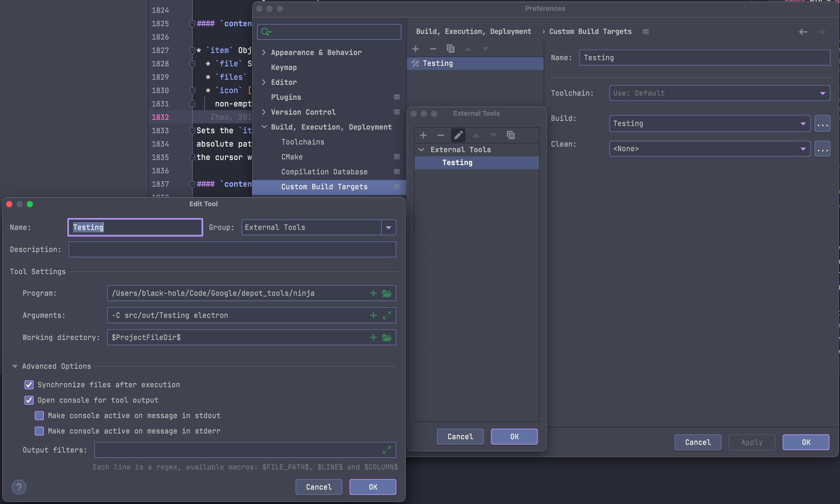840x504 pixels.
Task: Cancel the Edit Tool dialog
Action: tap(319, 487)
